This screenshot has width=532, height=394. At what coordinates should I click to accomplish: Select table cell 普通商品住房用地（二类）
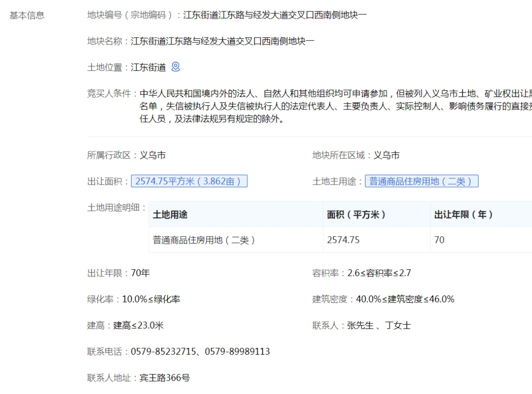point(235,240)
